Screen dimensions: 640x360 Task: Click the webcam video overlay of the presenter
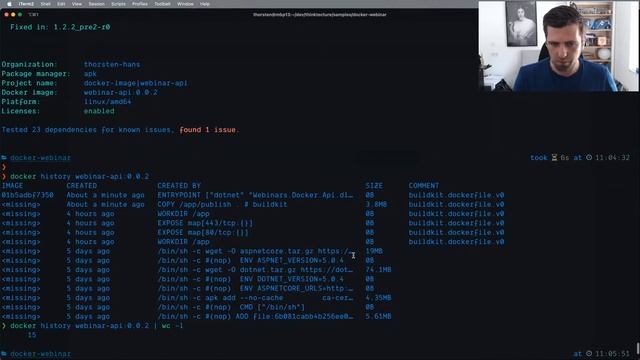click(558, 46)
